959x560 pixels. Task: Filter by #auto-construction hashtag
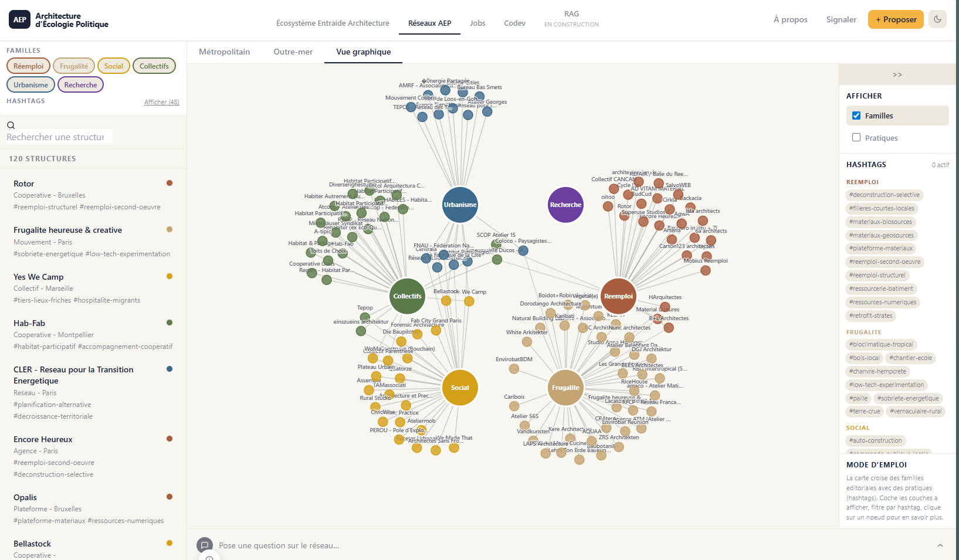[876, 440]
